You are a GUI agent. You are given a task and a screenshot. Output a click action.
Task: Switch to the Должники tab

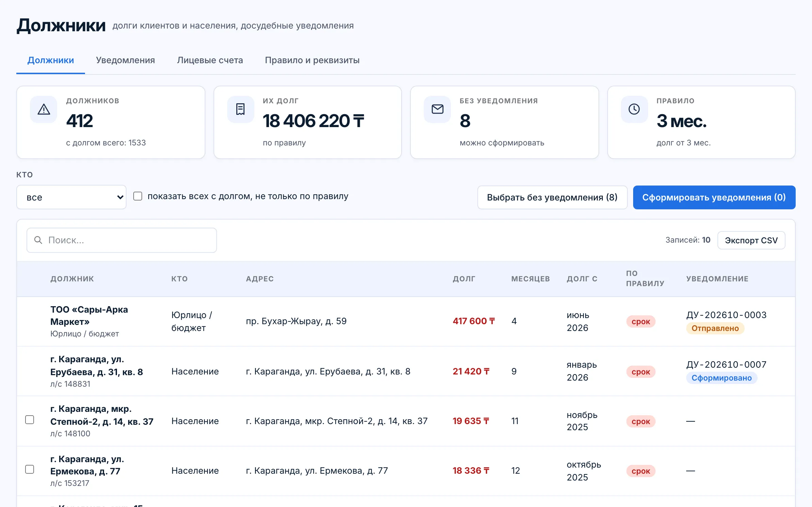(x=51, y=60)
